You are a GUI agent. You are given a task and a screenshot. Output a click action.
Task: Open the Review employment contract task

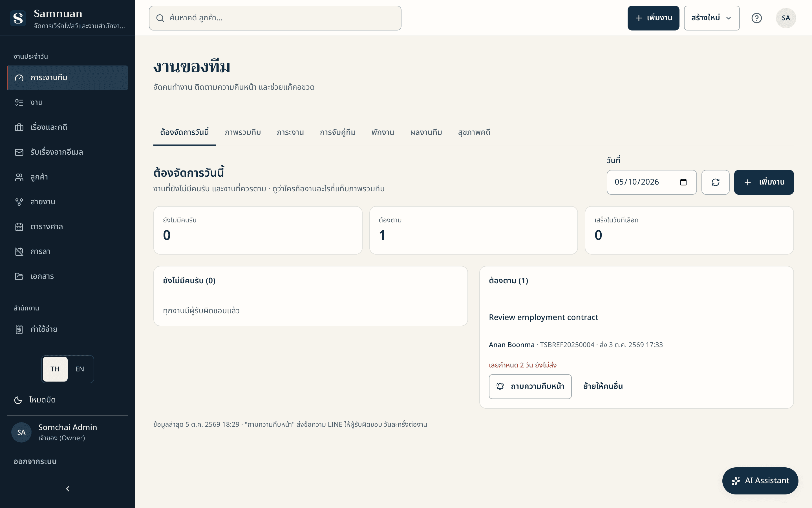[x=544, y=317]
